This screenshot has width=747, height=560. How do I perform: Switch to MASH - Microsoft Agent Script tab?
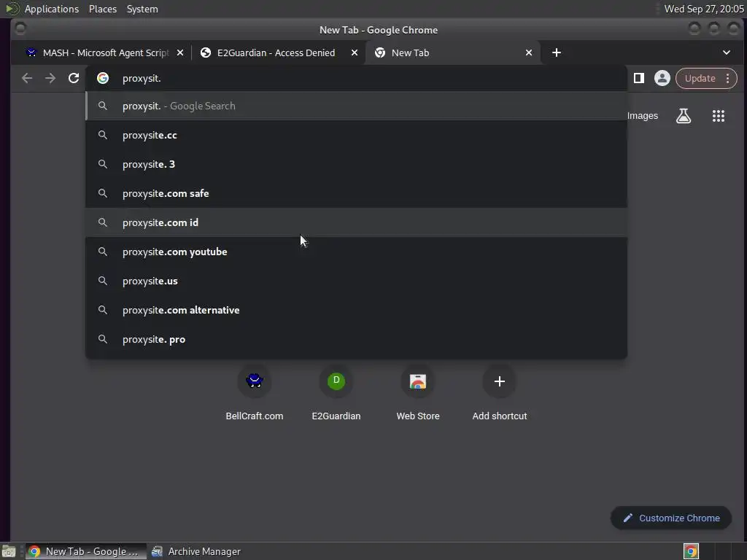(105, 52)
